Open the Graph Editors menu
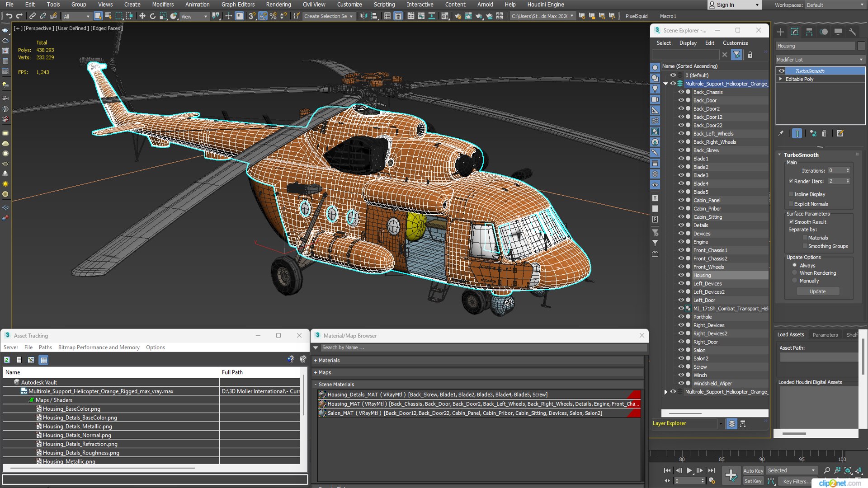The image size is (868, 488). pos(238,5)
